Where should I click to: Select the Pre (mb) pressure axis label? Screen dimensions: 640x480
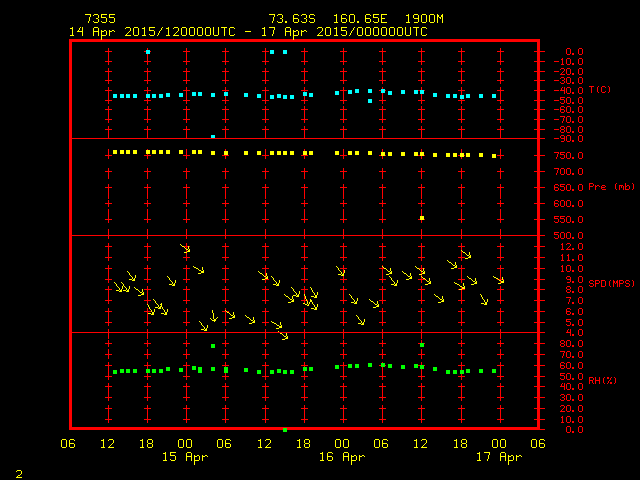click(611, 187)
